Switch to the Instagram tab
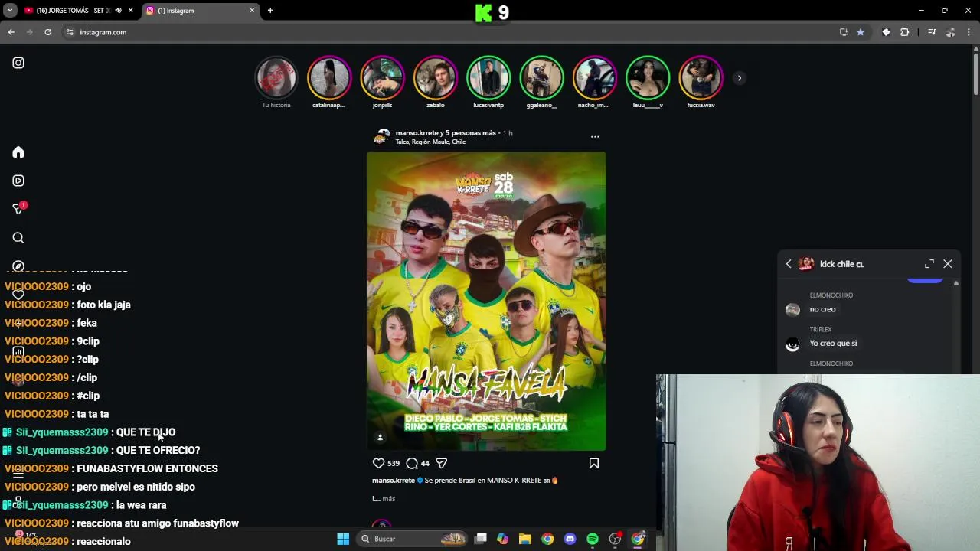The width and height of the screenshot is (980, 551). [201, 11]
